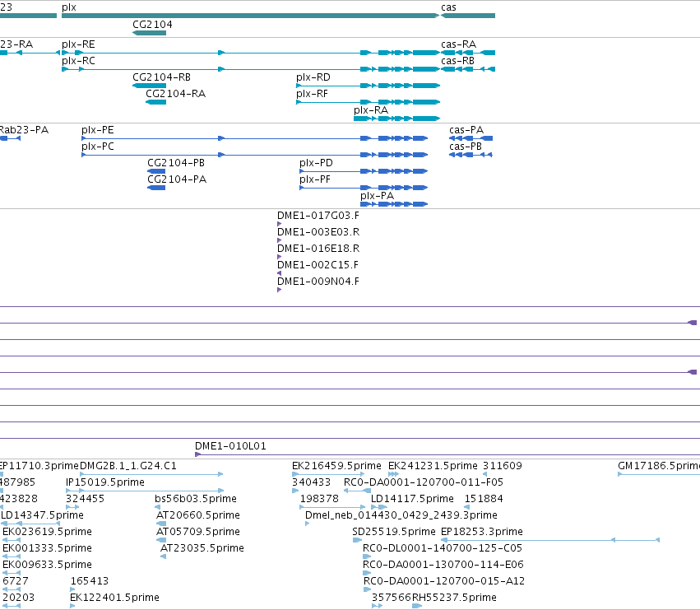The height and width of the screenshot is (610, 700).
Task: Open the plx-PF protein label
Action: tap(315, 179)
